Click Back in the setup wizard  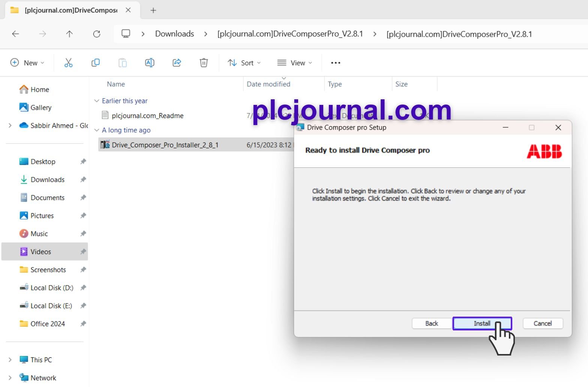432,323
